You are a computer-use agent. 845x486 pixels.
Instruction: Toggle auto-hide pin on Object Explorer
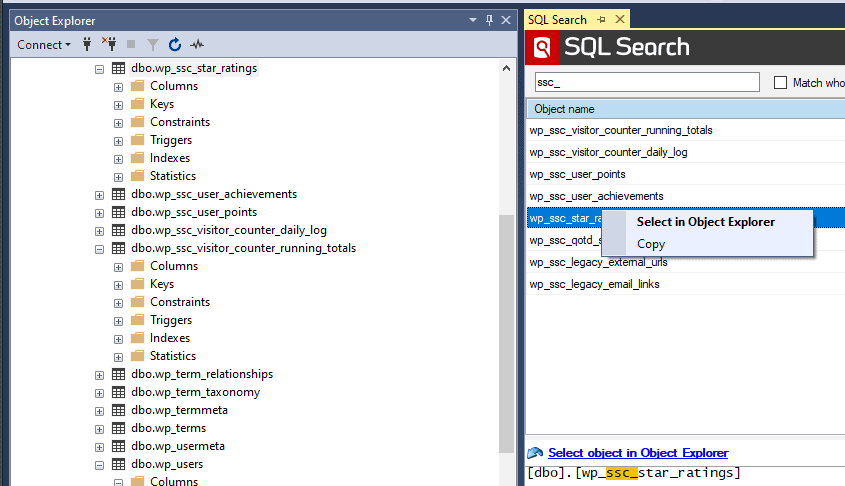click(489, 20)
